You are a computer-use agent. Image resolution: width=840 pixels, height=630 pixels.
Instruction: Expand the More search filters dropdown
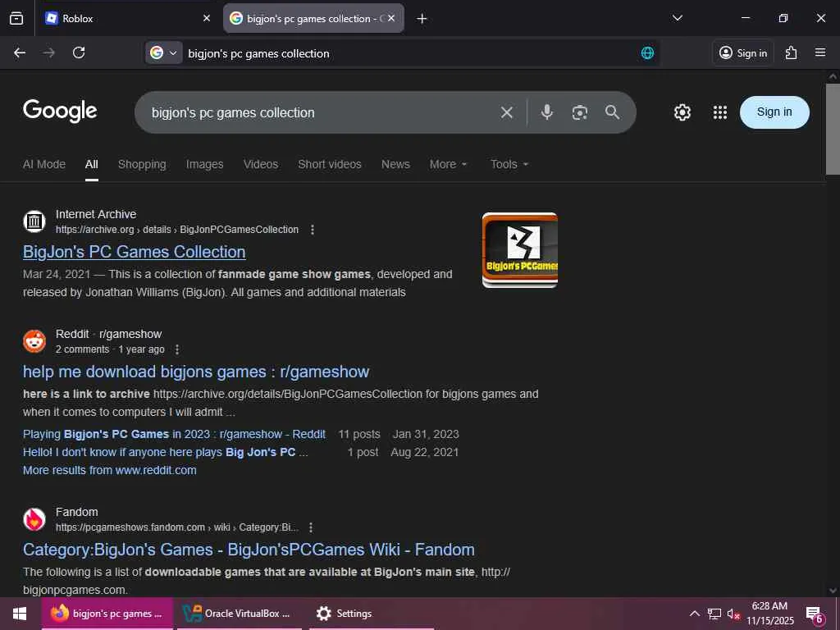pyautogui.click(x=449, y=164)
